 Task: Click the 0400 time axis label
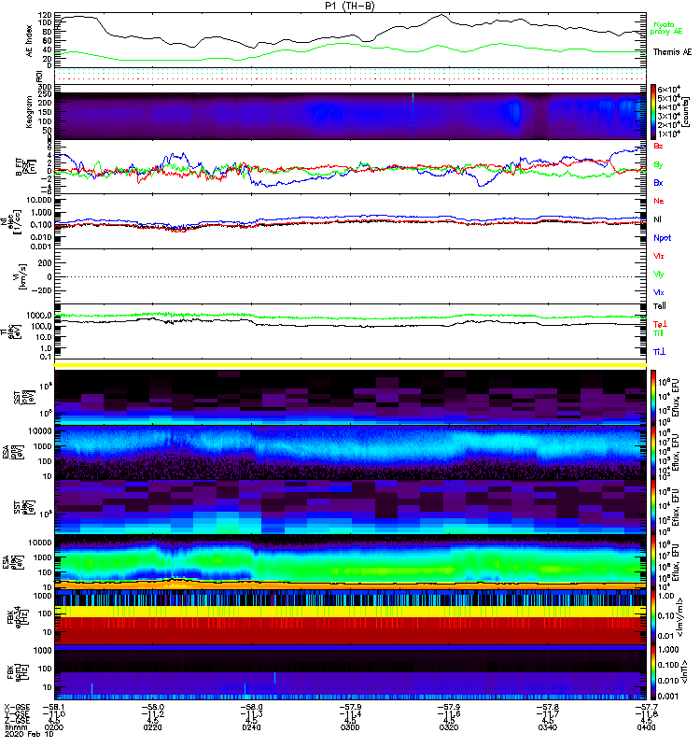[646, 727]
